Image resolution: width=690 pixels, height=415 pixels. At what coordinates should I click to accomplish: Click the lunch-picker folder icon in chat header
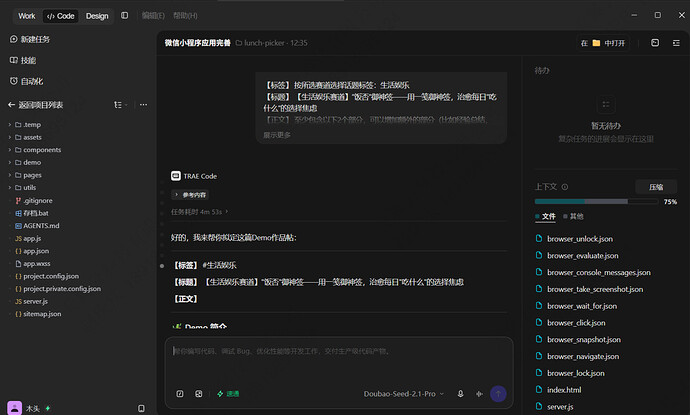coord(239,43)
